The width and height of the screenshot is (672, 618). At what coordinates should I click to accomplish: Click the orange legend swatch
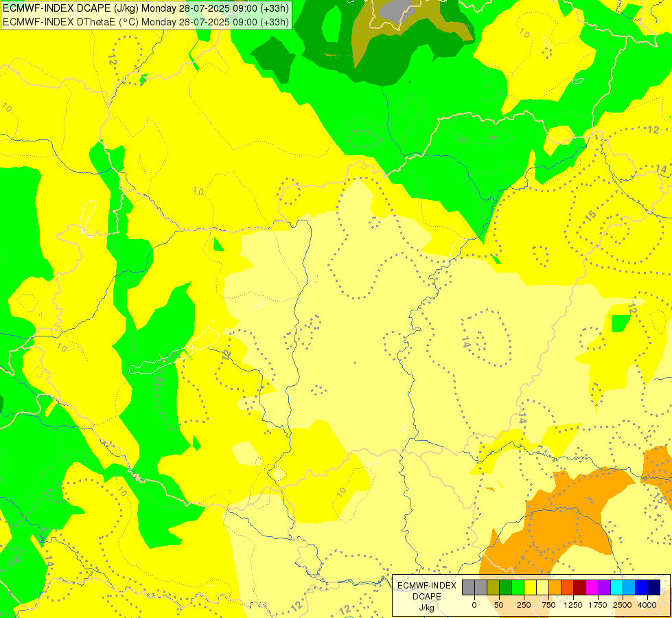click(555, 587)
